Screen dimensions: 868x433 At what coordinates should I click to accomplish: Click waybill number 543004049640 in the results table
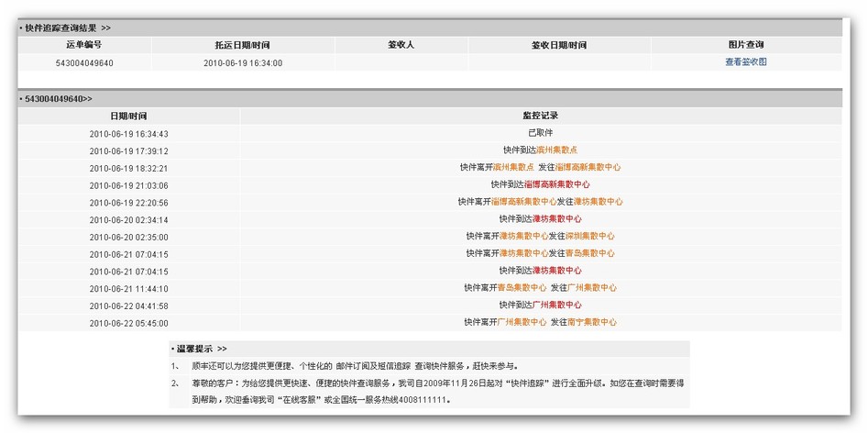click(x=84, y=62)
